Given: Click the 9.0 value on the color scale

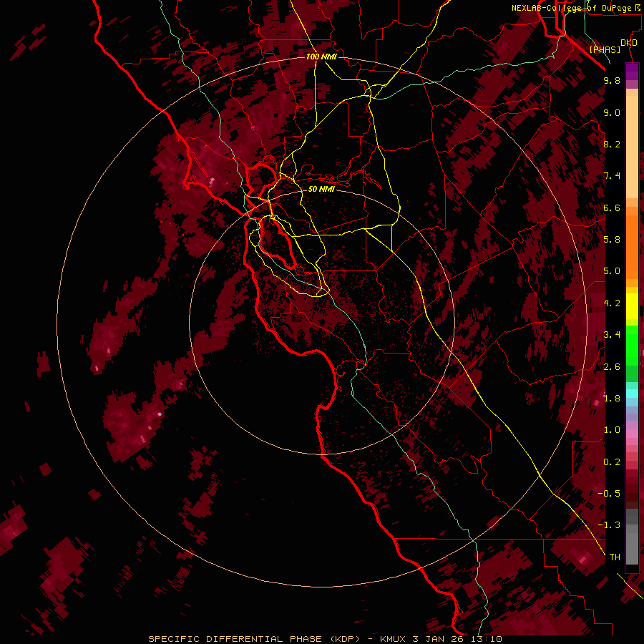Looking at the screenshot, I should pos(612,112).
